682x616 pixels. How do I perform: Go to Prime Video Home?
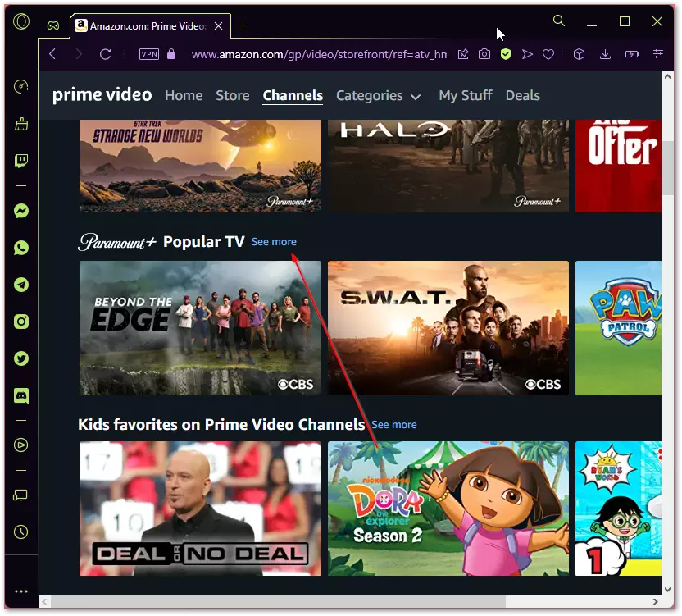[184, 95]
